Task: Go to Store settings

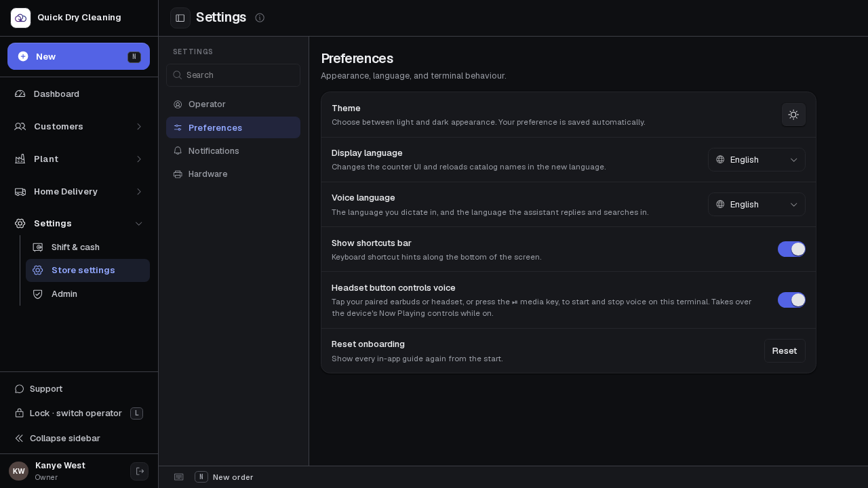Action: [x=87, y=270]
